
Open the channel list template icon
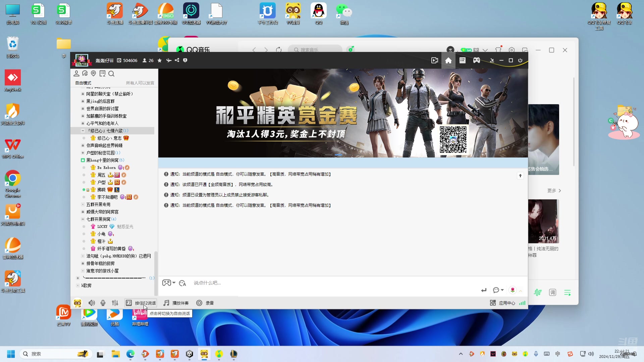coord(463,60)
